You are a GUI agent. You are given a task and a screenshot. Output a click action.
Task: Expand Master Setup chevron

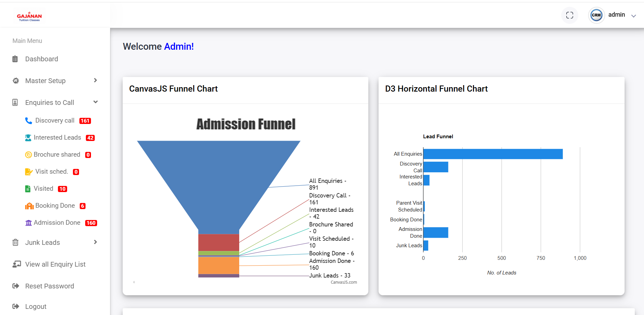tap(95, 80)
